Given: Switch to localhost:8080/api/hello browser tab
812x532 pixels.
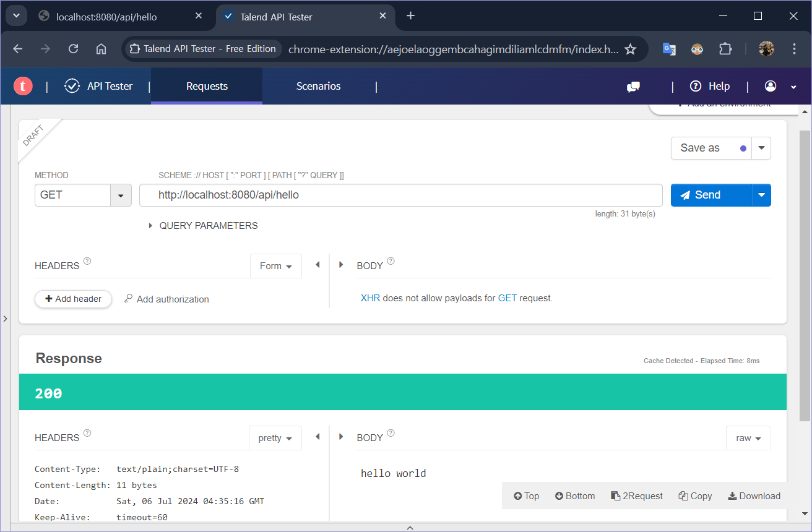Looking at the screenshot, I should (x=121, y=17).
